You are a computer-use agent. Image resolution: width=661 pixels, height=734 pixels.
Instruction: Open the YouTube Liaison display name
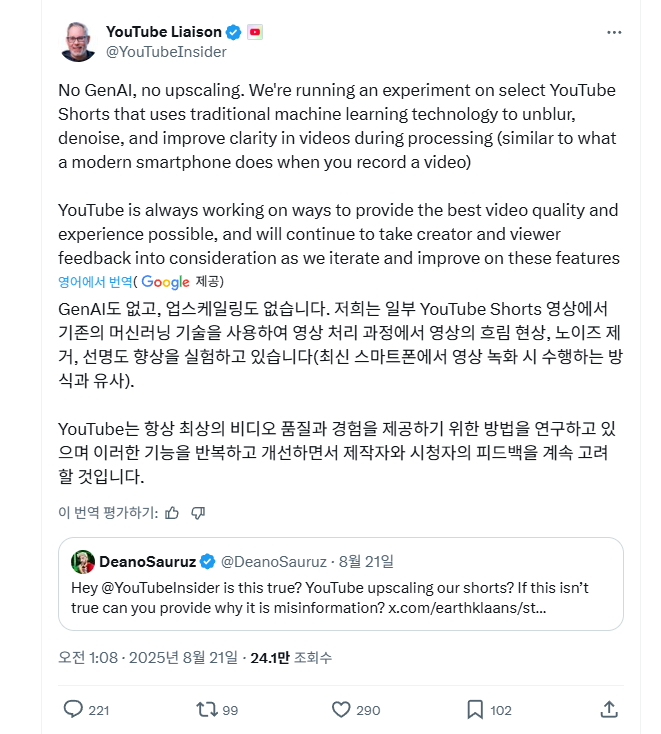pyautogui.click(x=164, y=32)
